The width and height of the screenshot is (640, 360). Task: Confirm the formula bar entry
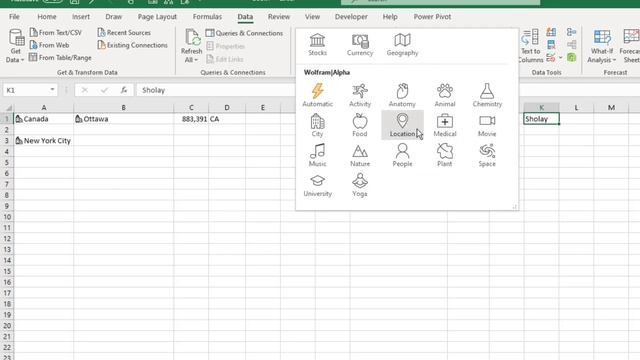point(104,90)
